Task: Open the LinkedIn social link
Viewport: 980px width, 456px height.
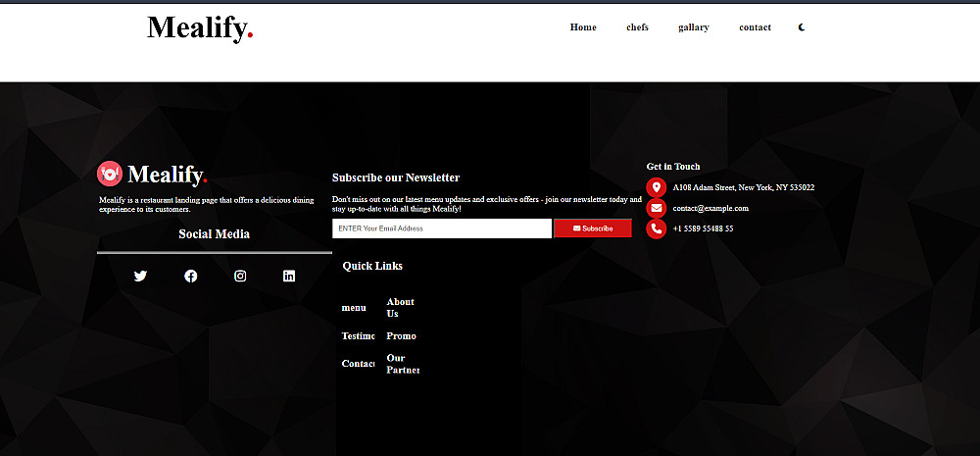Action: (x=289, y=276)
